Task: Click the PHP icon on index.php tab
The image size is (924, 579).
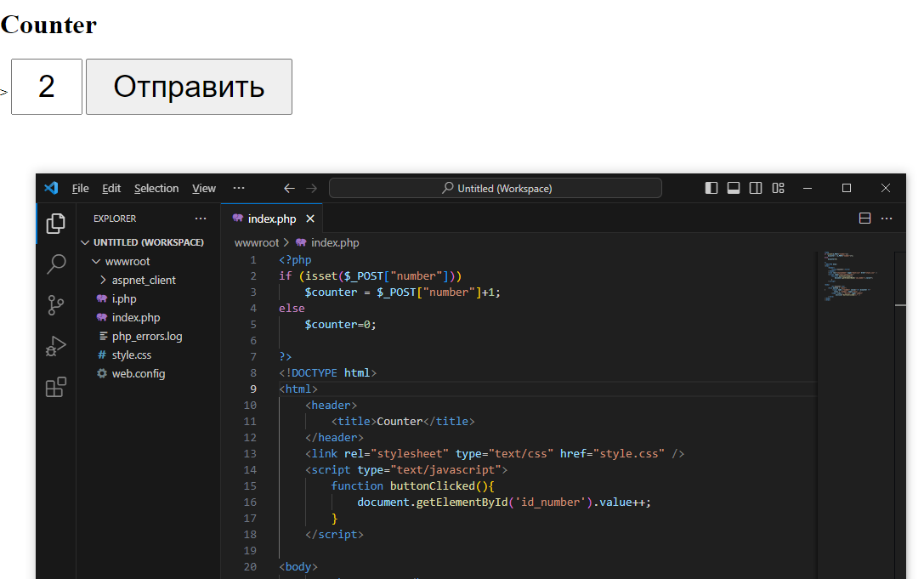Action: (238, 219)
